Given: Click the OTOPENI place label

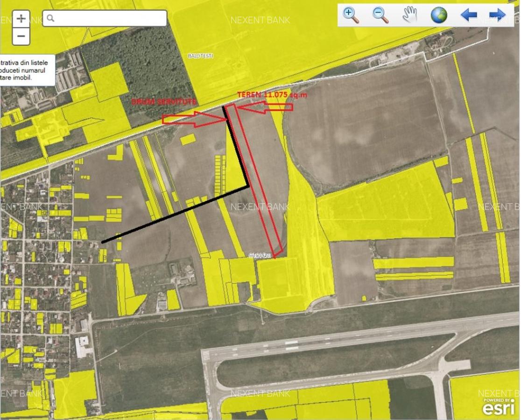Looking at the screenshot, I should (x=259, y=256).
